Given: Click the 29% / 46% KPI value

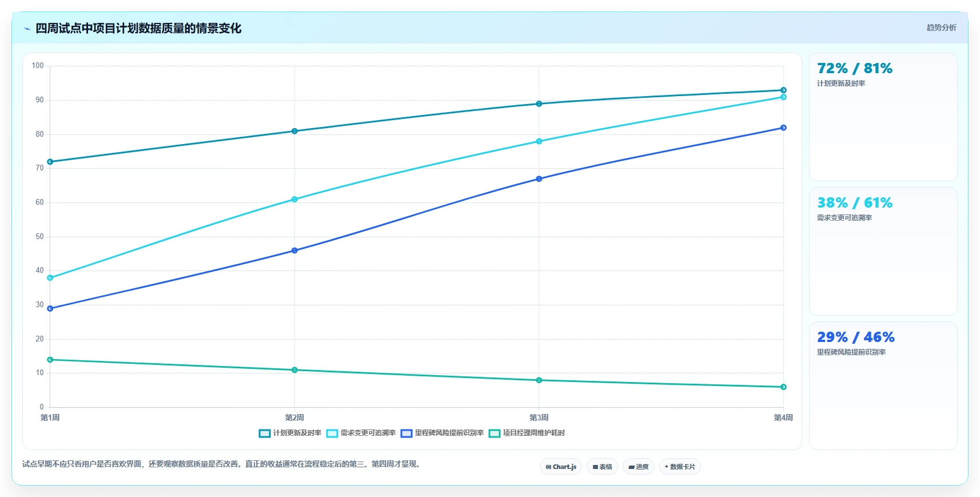Looking at the screenshot, I should tap(856, 337).
